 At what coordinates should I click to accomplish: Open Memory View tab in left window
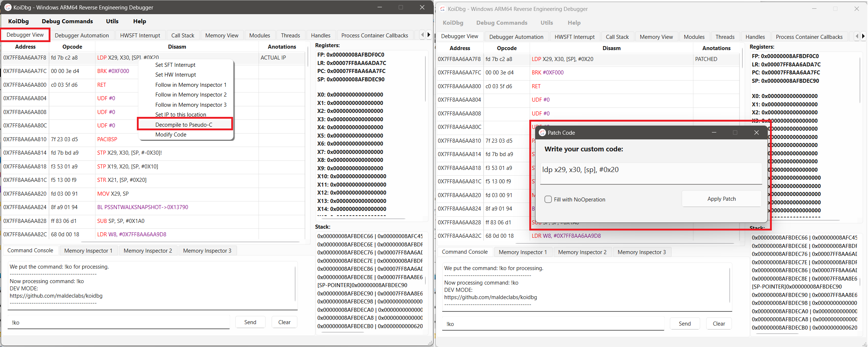point(222,35)
